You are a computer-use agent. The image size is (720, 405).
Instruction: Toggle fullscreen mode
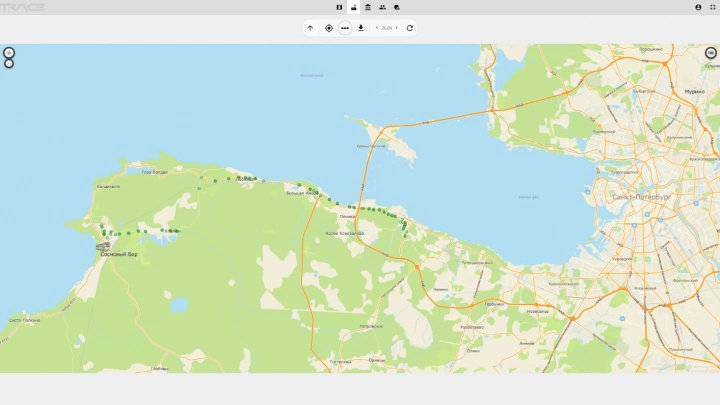[x=712, y=7]
